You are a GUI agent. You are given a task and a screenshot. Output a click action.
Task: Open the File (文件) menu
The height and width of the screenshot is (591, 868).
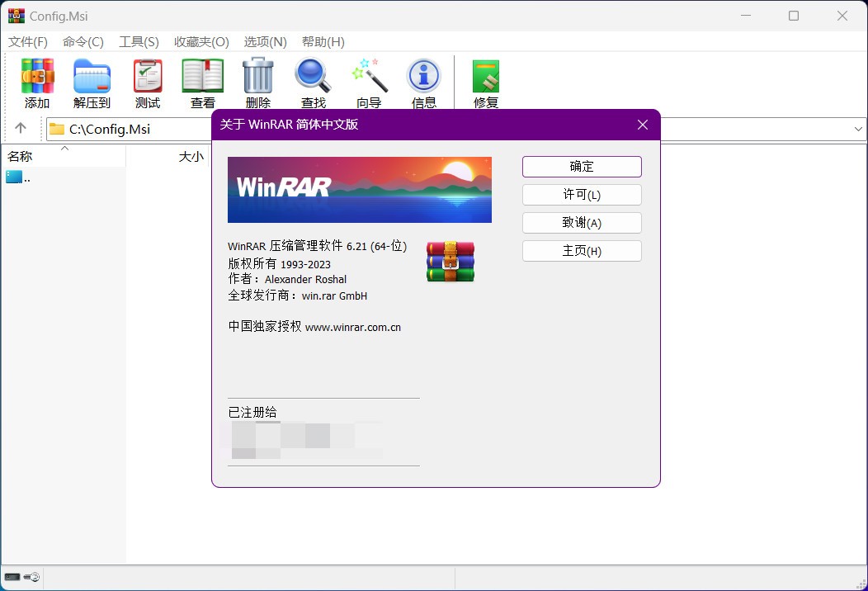tap(28, 41)
